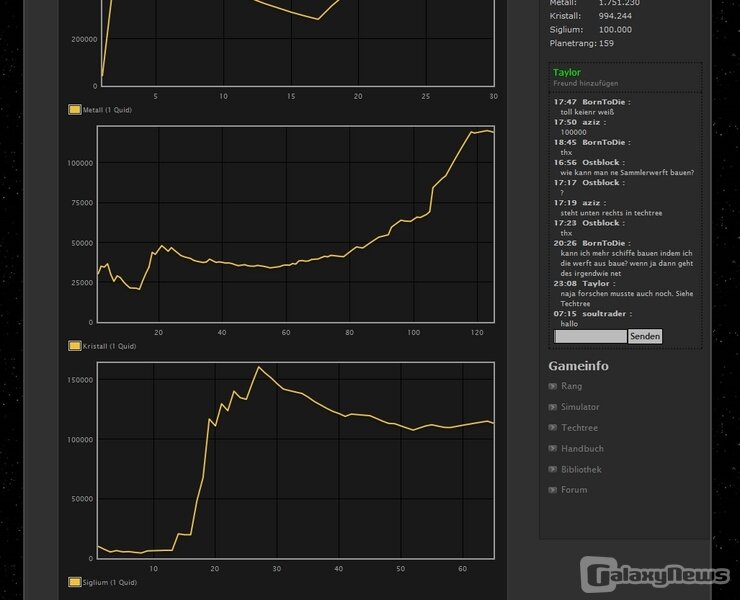Click the Gameinfo section heading
The image size is (740, 600).
578,366
